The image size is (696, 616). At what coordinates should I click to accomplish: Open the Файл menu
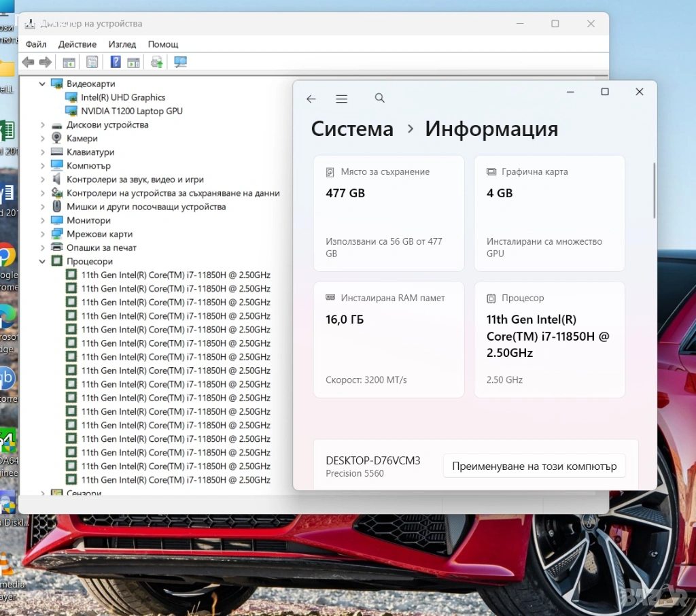click(36, 44)
